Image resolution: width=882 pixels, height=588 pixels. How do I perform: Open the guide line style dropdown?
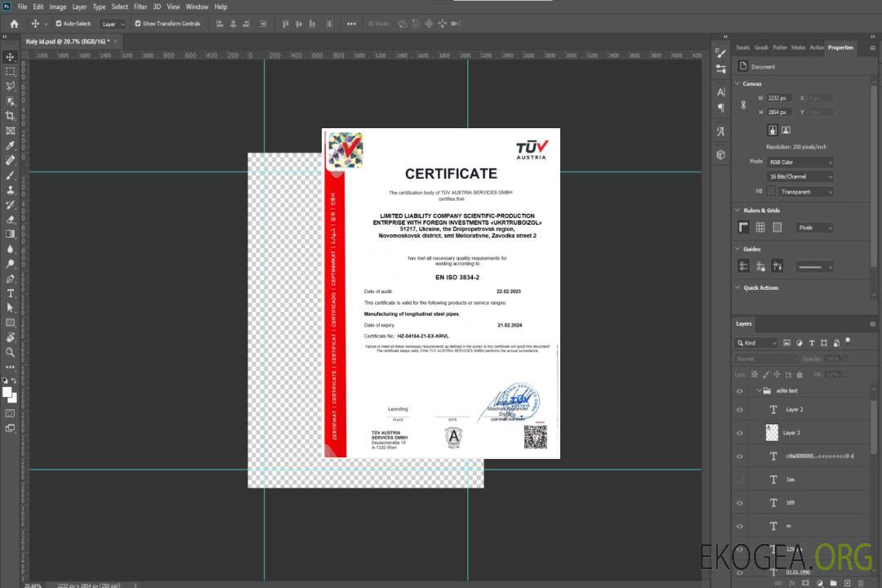point(814,267)
